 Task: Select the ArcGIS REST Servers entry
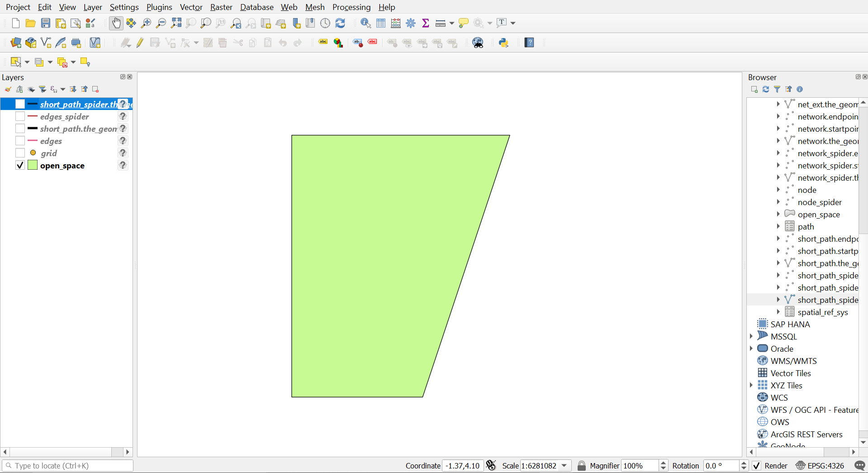pos(806,434)
